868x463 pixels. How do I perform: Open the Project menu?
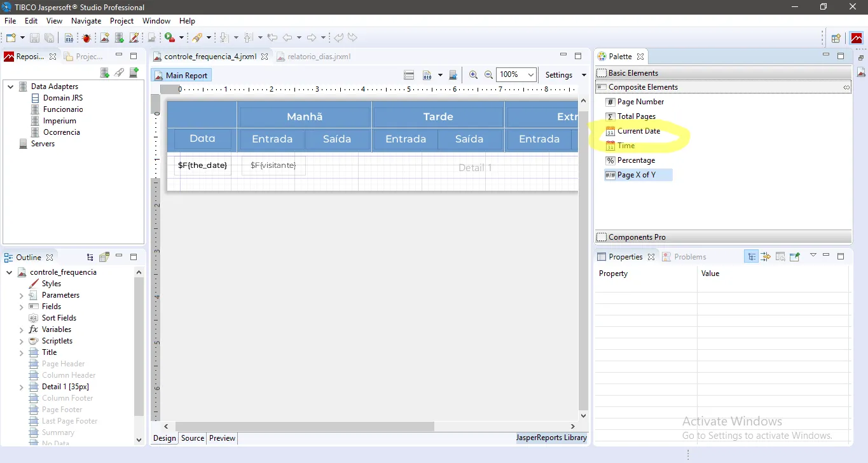(121, 21)
